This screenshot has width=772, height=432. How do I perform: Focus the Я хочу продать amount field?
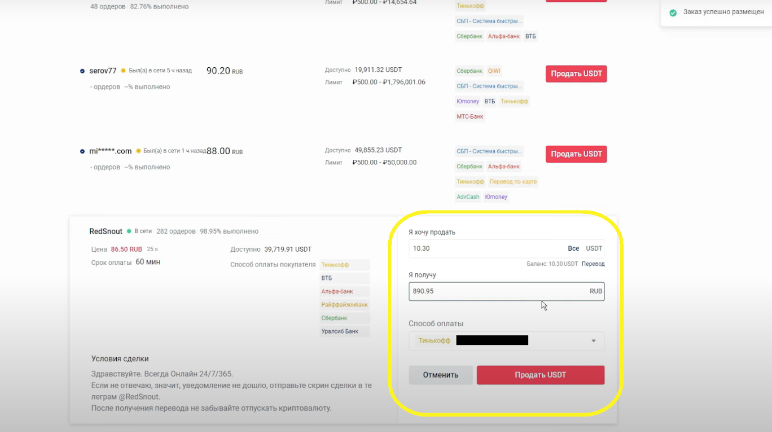485,248
